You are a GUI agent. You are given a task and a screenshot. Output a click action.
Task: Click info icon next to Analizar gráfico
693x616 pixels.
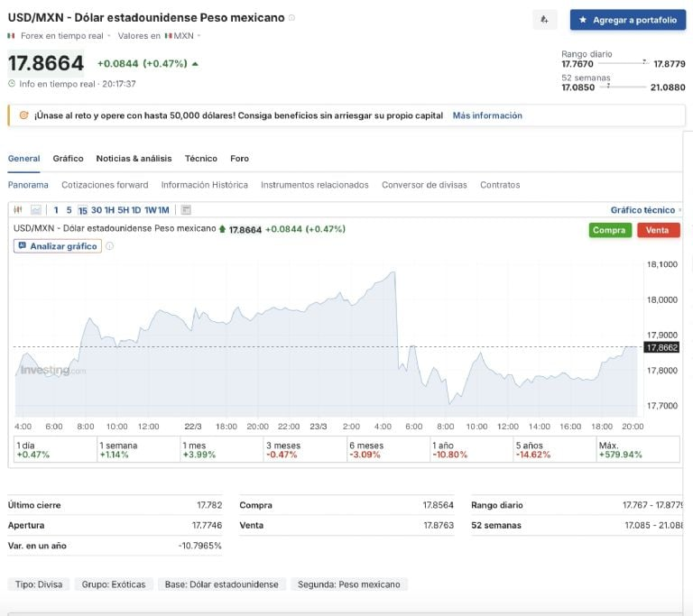110,246
